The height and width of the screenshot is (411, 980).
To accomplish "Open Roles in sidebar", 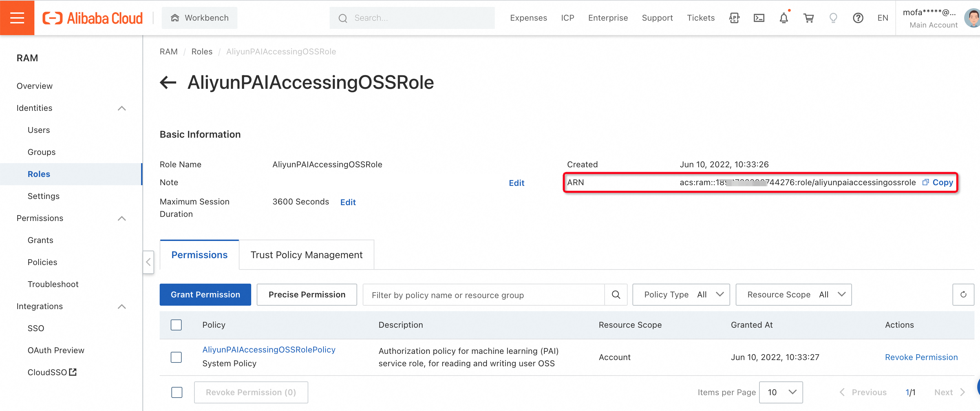I will pyautogui.click(x=39, y=174).
